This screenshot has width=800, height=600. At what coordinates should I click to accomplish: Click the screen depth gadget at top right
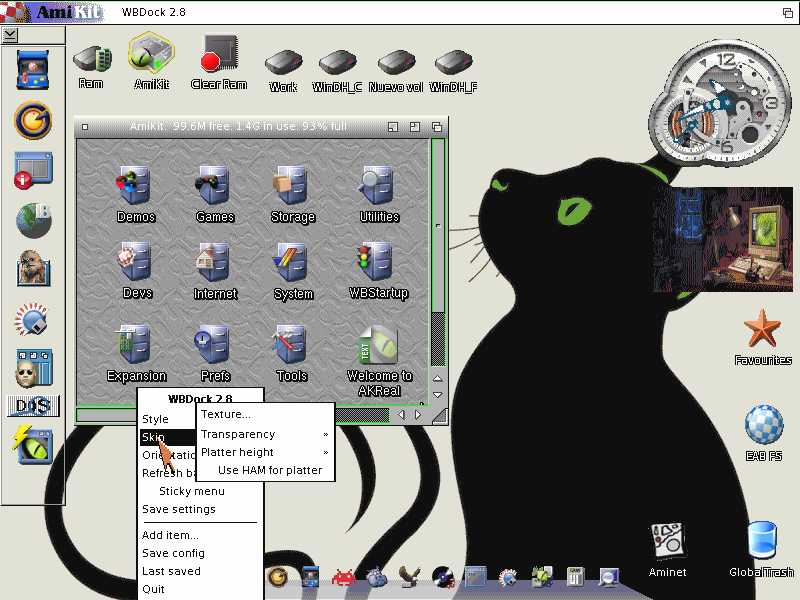tap(788, 12)
